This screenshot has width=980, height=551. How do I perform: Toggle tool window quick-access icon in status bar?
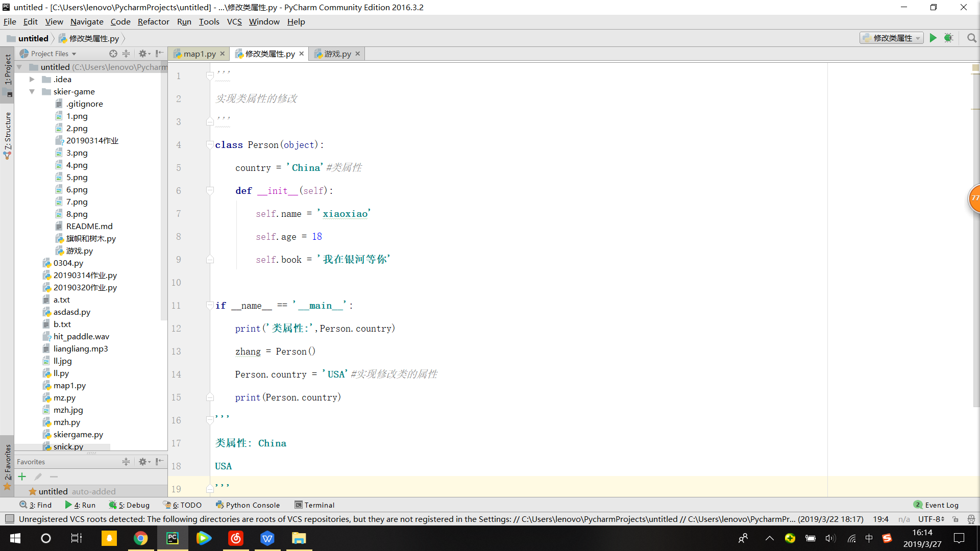[x=9, y=519]
